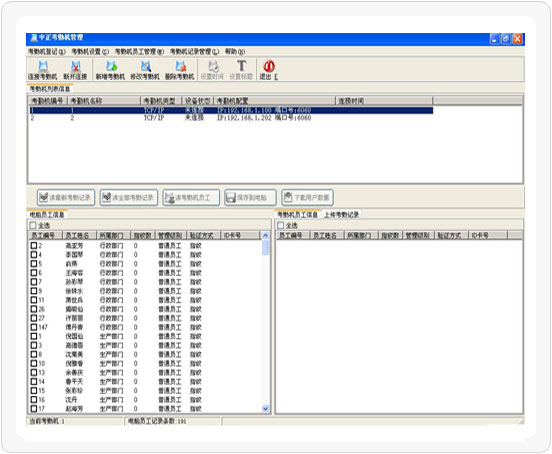Check the box for employee number 26
Image resolution: width=552 pixels, height=454 pixels.
click(x=34, y=309)
